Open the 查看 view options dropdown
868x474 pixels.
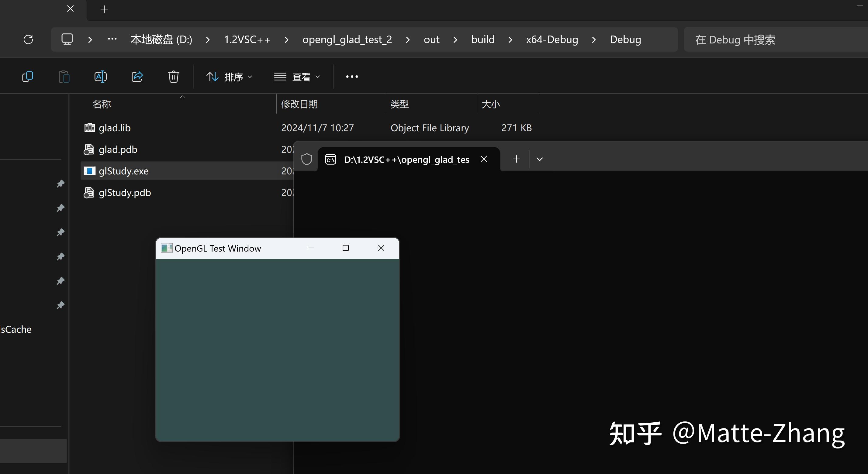297,77
